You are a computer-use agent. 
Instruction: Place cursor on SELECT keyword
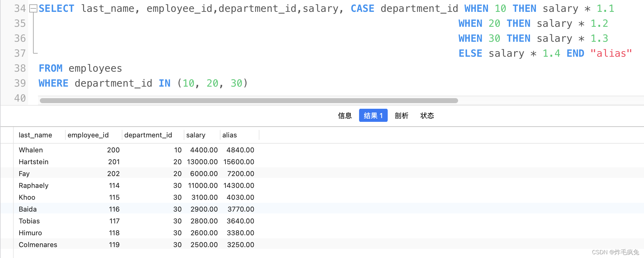click(x=56, y=8)
